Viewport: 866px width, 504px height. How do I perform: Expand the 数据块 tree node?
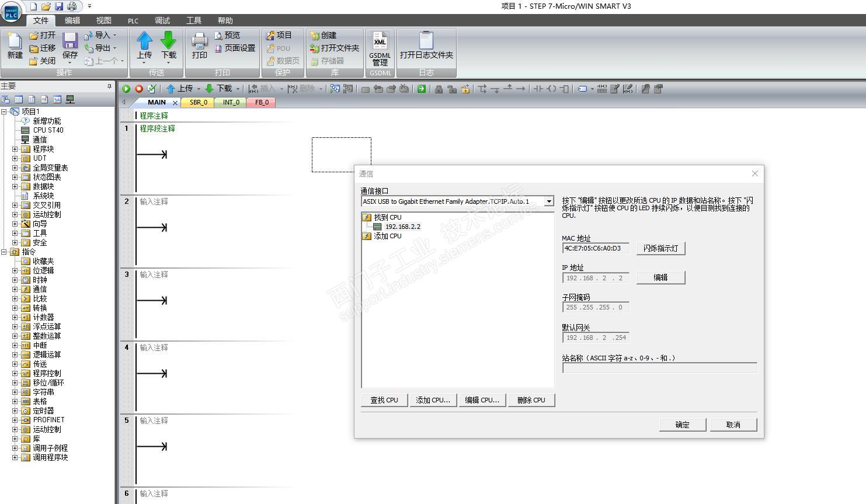click(15, 186)
